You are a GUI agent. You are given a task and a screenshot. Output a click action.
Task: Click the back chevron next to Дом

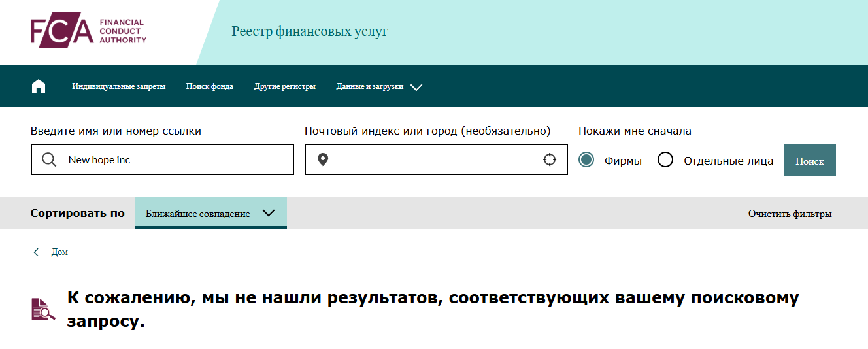[36, 252]
